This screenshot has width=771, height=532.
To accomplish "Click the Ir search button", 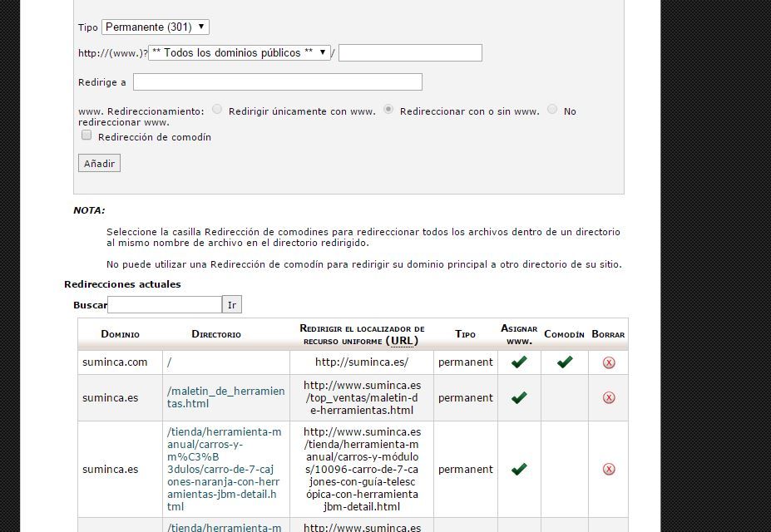I will [x=232, y=305].
